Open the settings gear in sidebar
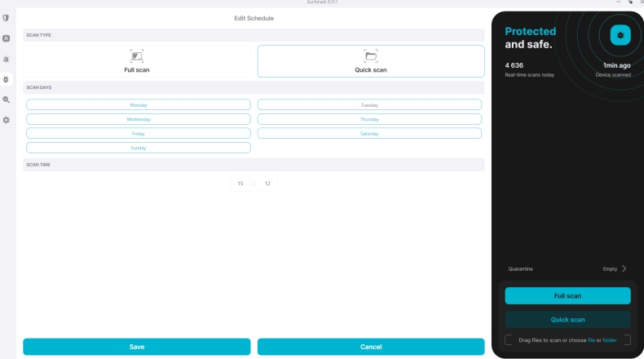The width and height of the screenshot is (644, 359). [x=7, y=120]
